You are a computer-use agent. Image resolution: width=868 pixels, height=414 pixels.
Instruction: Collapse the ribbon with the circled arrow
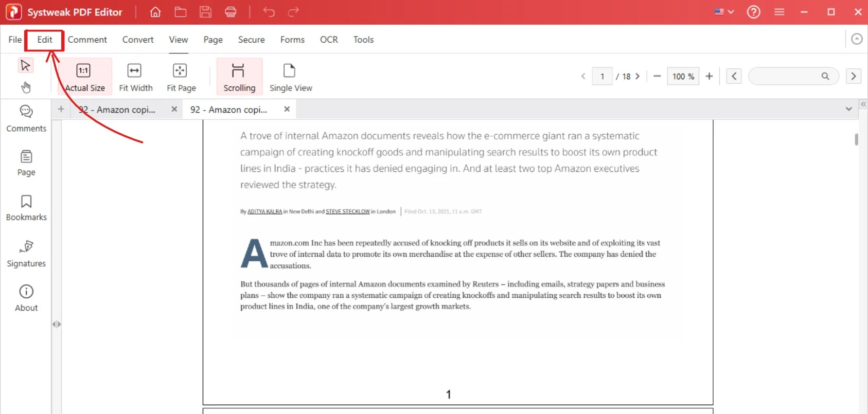(x=857, y=39)
